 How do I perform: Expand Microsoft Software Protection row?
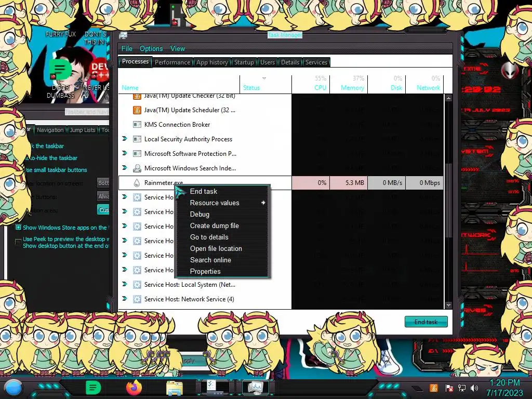tap(125, 153)
